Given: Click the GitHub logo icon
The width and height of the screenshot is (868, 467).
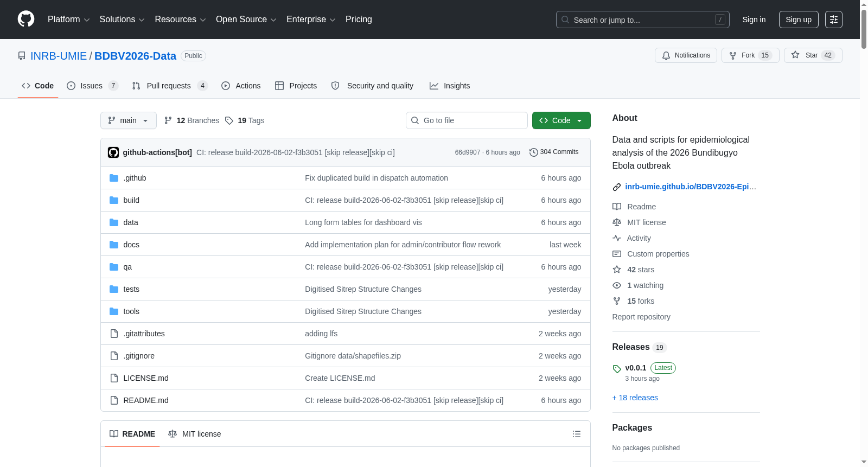Looking at the screenshot, I should click(x=26, y=20).
